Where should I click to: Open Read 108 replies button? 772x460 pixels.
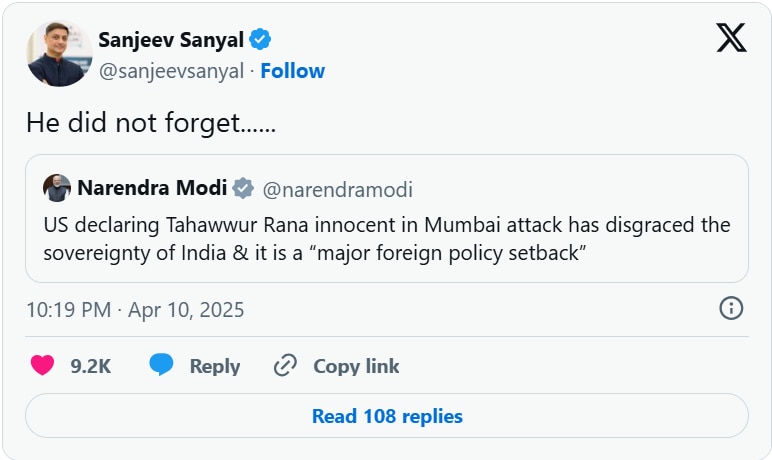[x=386, y=416]
